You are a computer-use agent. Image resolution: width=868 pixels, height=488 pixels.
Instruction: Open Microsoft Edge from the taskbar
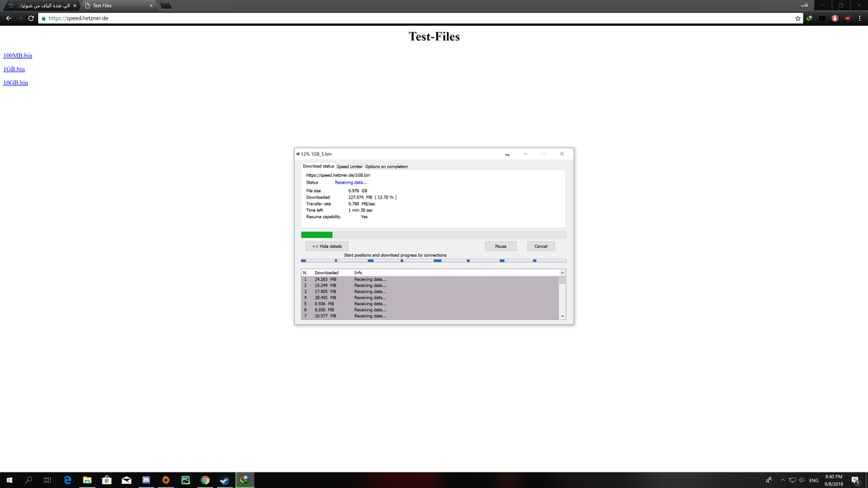coord(68,479)
